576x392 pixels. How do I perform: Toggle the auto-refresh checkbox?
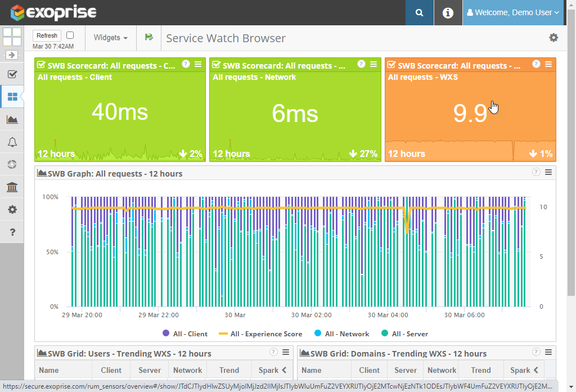point(70,35)
